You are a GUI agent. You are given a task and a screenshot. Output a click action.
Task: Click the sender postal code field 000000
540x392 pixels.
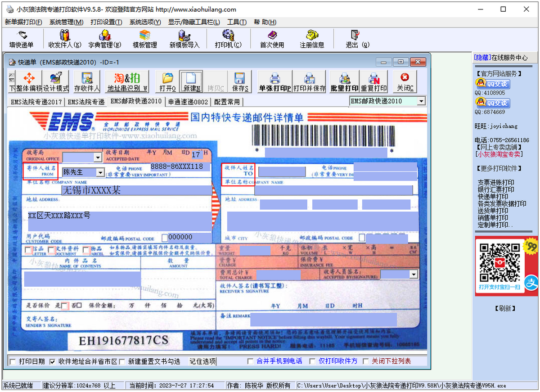(x=189, y=237)
